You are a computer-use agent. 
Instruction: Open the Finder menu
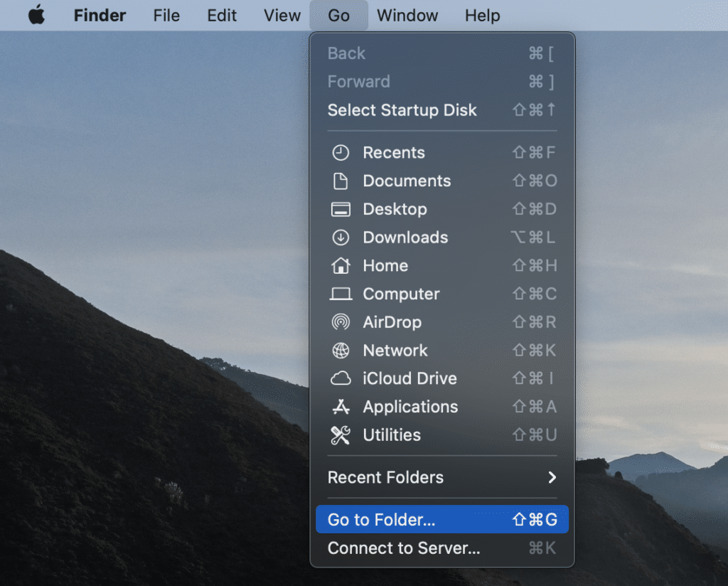pyautogui.click(x=100, y=16)
